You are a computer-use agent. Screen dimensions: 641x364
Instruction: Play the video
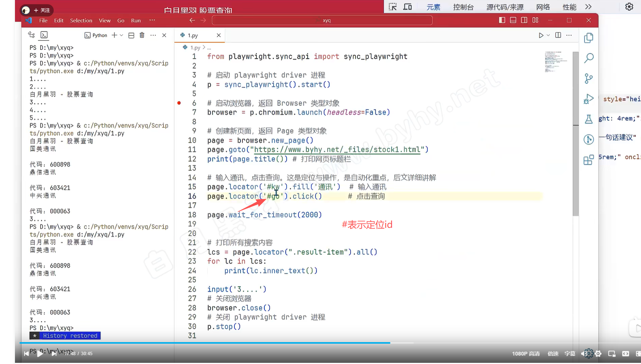pos(40,354)
